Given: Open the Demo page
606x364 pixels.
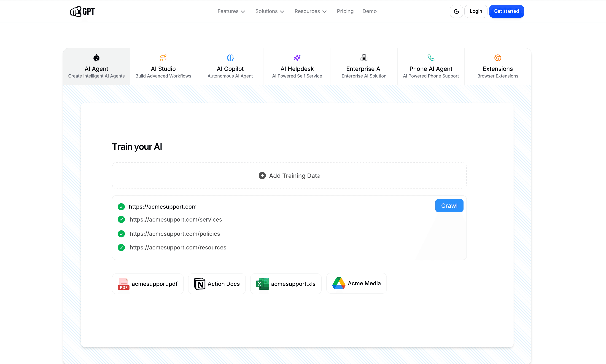Looking at the screenshot, I should (x=369, y=11).
